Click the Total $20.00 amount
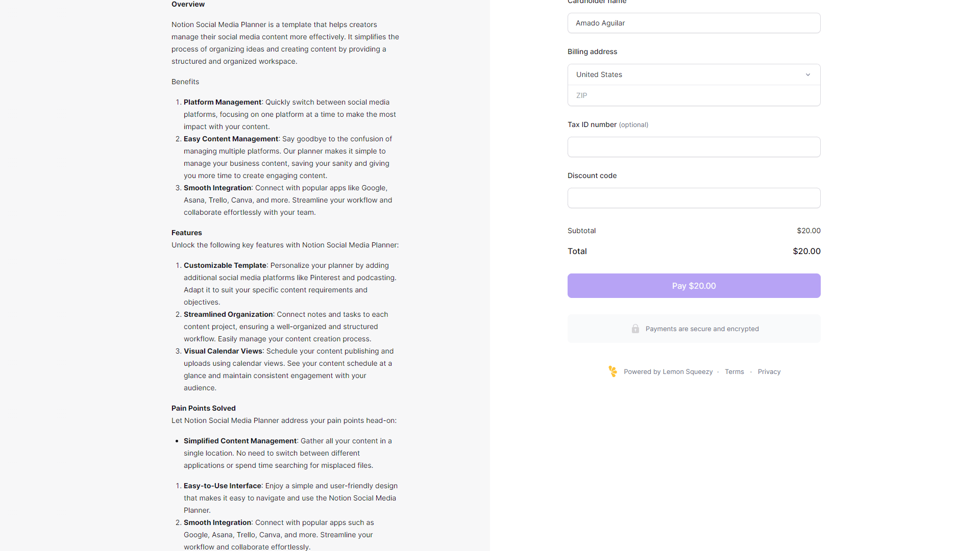Screen dimensions: 980x551 tap(806, 251)
